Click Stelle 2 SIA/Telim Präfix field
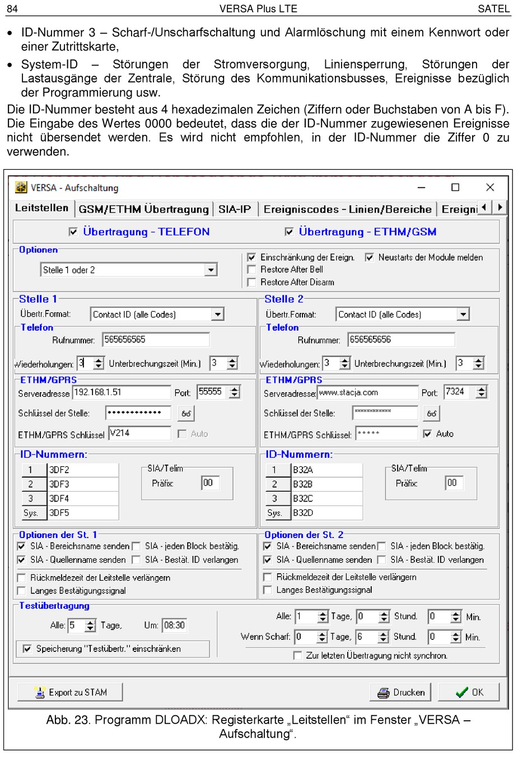This screenshot has height=783, width=532. [454, 483]
